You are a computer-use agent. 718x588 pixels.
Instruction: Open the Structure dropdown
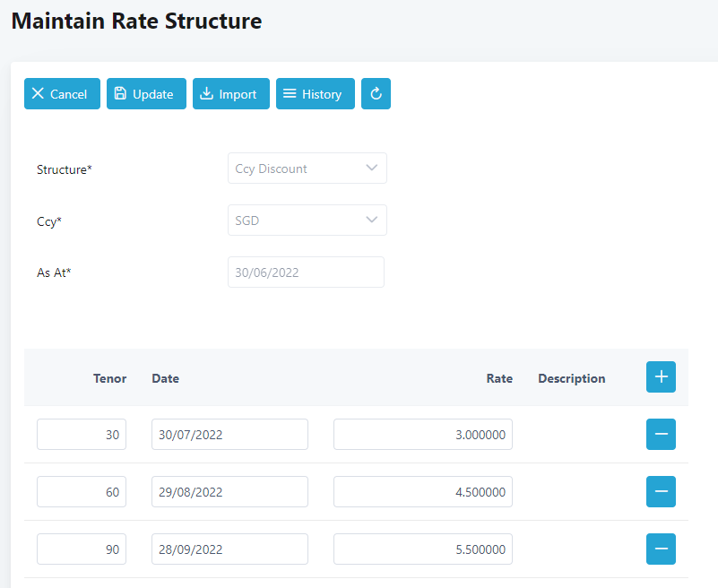coord(307,169)
